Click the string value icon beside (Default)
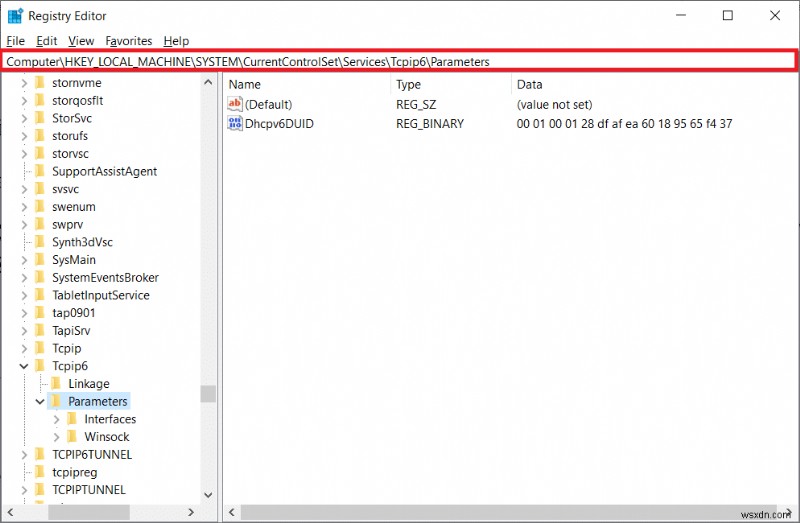800x523 pixels. click(x=235, y=104)
